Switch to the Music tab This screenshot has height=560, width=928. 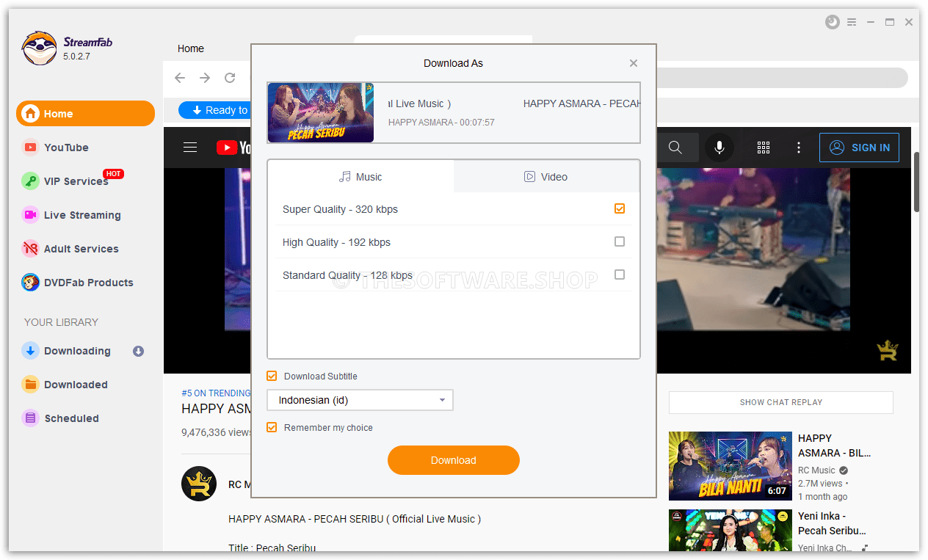360,177
